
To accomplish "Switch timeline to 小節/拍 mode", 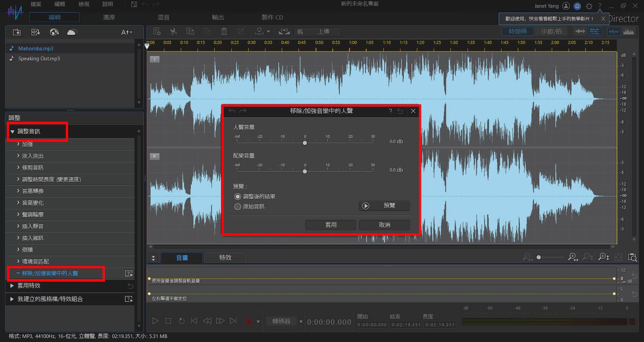I will pyautogui.click(x=551, y=31).
